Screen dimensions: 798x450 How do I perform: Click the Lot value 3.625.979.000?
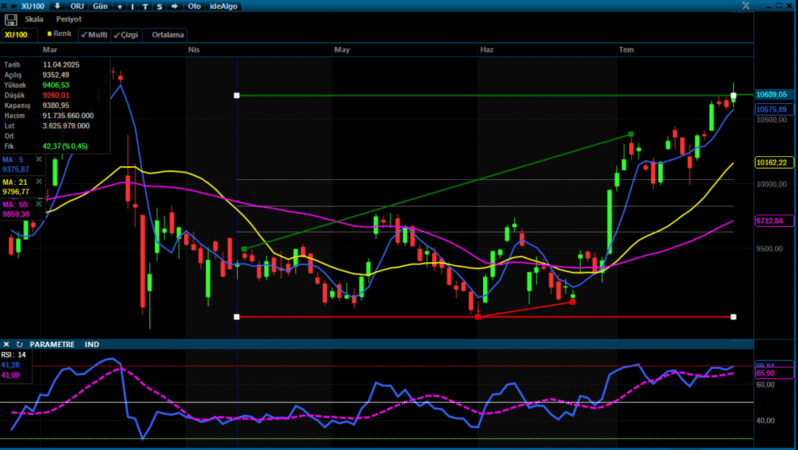click(66, 126)
